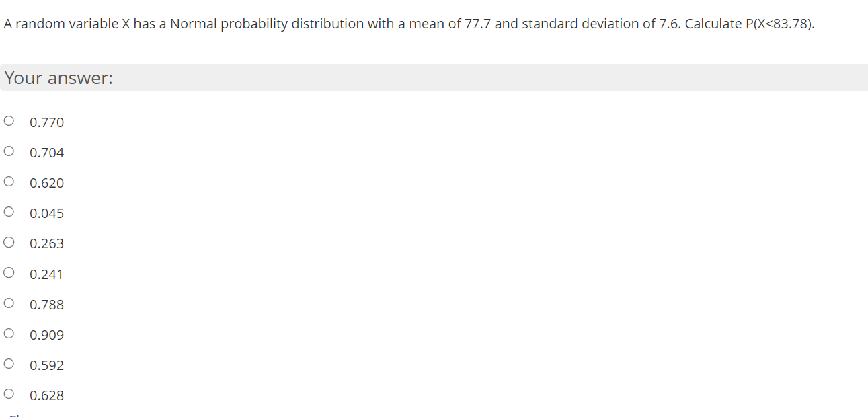Pick the radio option 0.045

(x=9, y=211)
